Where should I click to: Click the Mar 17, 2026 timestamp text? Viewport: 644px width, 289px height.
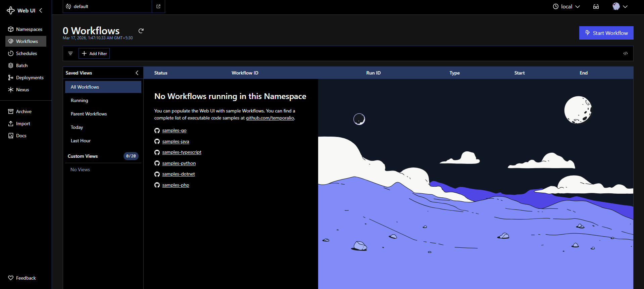[x=98, y=38]
